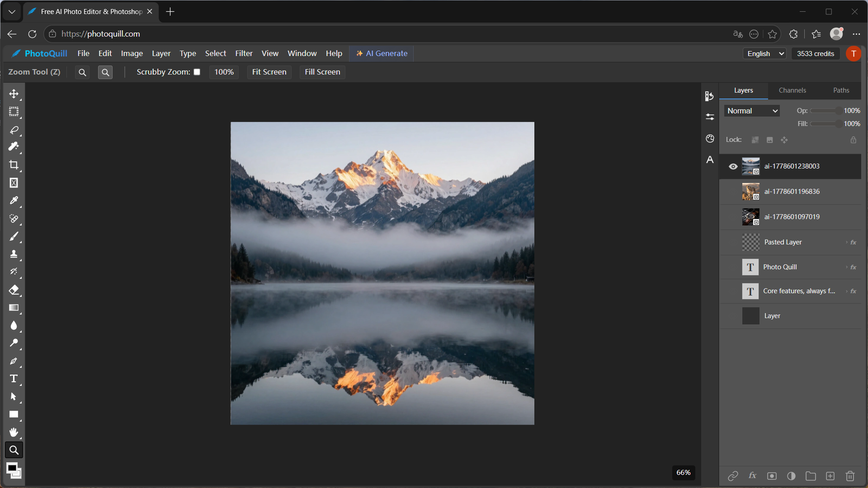This screenshot has width=868, height=488.
Task: Select the Gradient tool
Action: click(14, 307)
